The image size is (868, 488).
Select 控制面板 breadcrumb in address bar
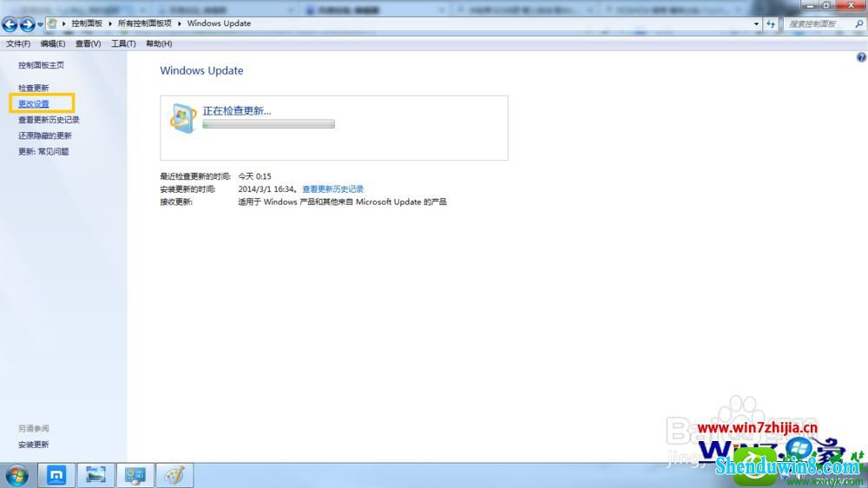[87, 23]
